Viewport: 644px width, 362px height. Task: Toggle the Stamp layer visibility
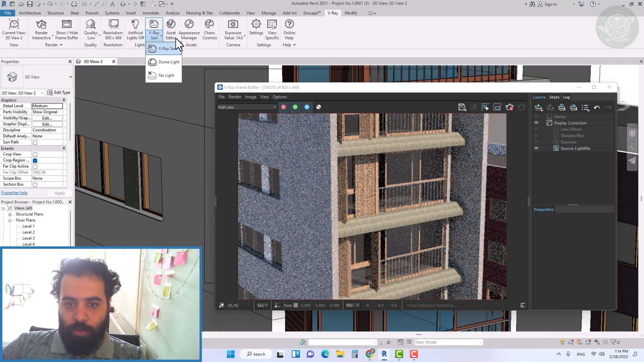click(x=536, y=117)
